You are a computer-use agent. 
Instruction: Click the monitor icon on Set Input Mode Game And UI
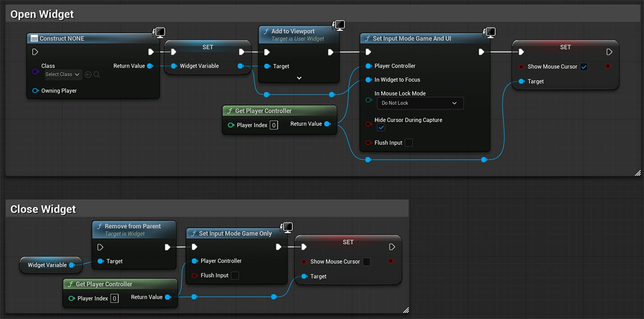pos(490,33)
